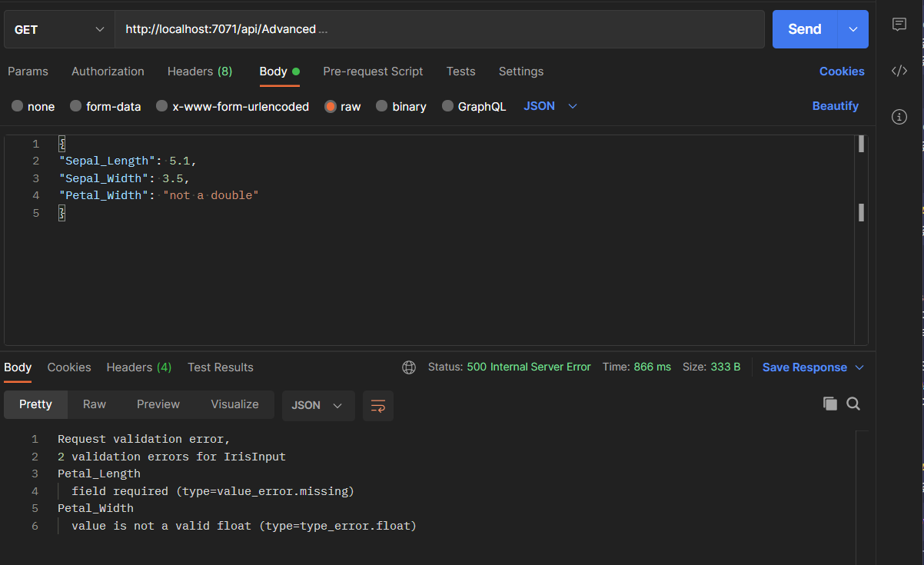This screenshot has width=924, height=565.
Task: Click the request URL field
Action: point(384,28)
